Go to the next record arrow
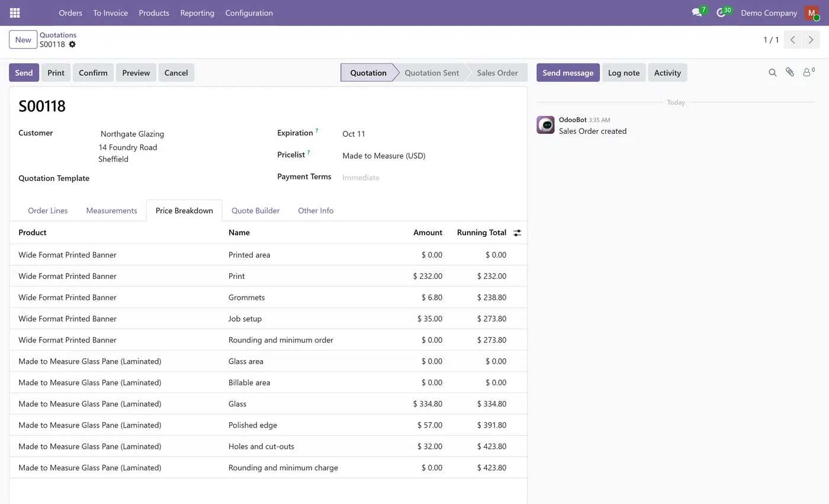Viewport: 829px width, 504px height. [x=811, y=40]
